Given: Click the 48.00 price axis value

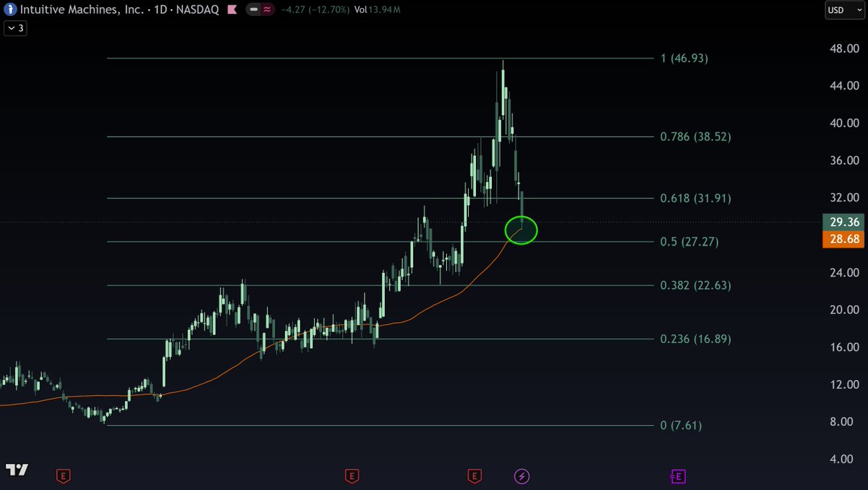Looking at the screenshot, I should click(844, 48).
